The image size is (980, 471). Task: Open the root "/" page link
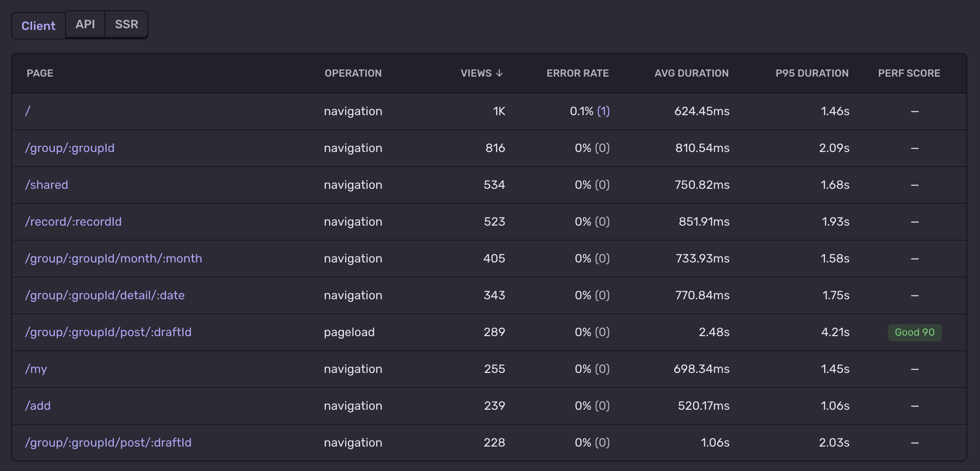click(x=28, y=111)
